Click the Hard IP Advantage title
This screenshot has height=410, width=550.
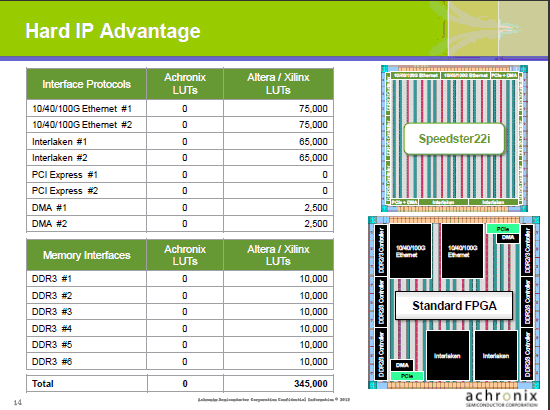point(113,31)
